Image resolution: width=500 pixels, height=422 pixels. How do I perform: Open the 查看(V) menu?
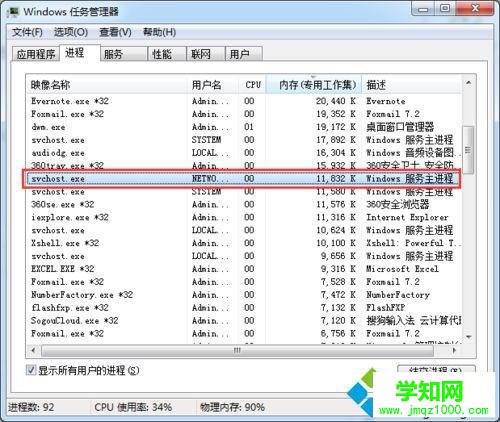(115, 32)
